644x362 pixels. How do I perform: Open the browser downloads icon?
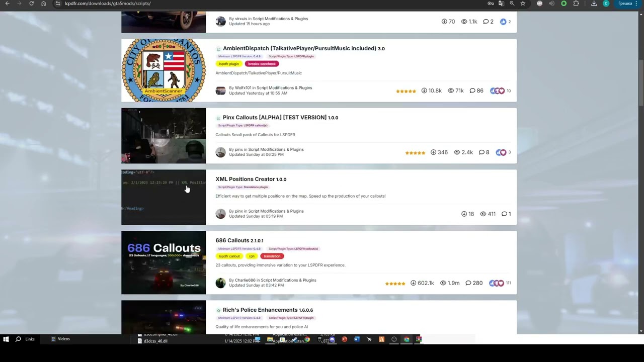[594, 4]
